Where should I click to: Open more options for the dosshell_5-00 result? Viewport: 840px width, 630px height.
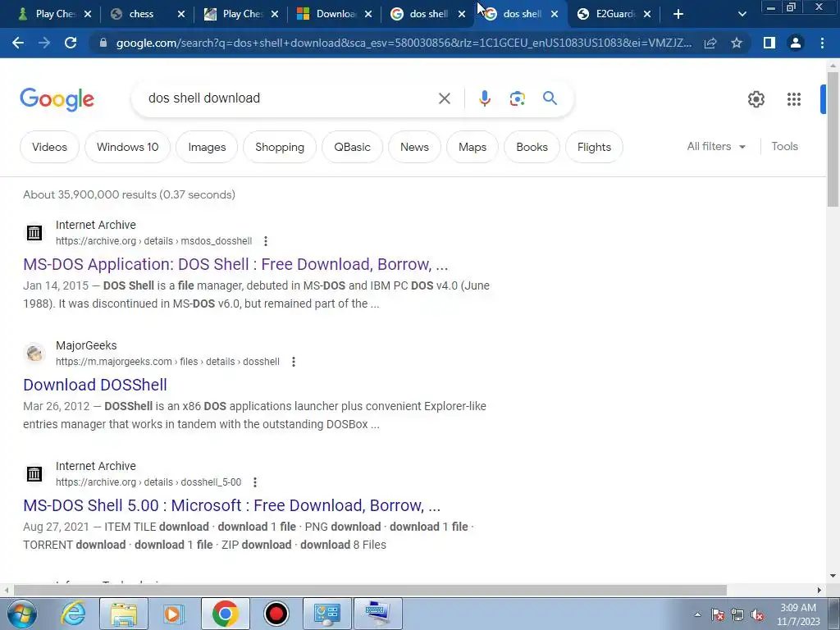pyautogui.click(x=255, y=482)
